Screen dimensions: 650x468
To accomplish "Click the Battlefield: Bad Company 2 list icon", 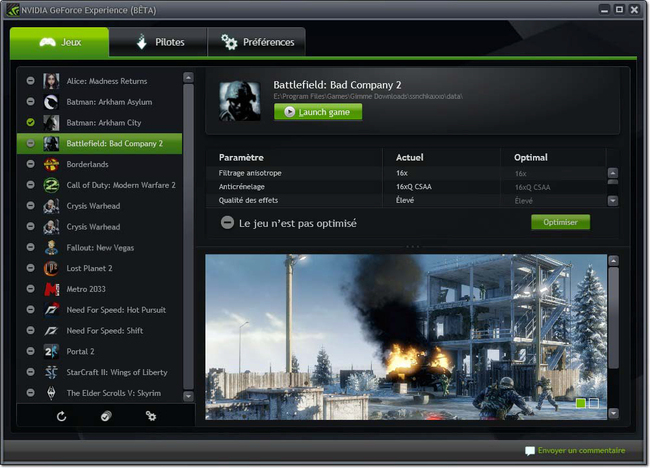I will tap(51, 143).
